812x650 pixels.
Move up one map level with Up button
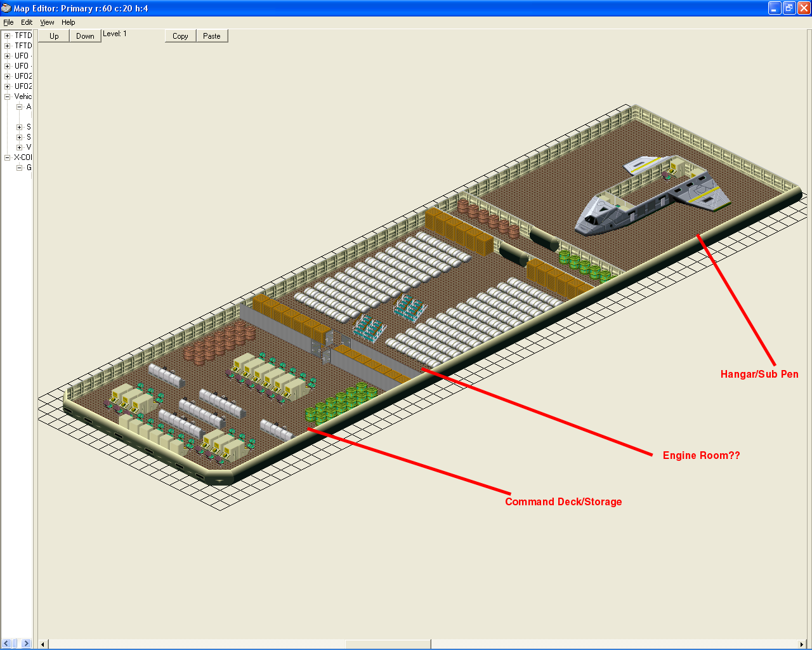[54, 36]
